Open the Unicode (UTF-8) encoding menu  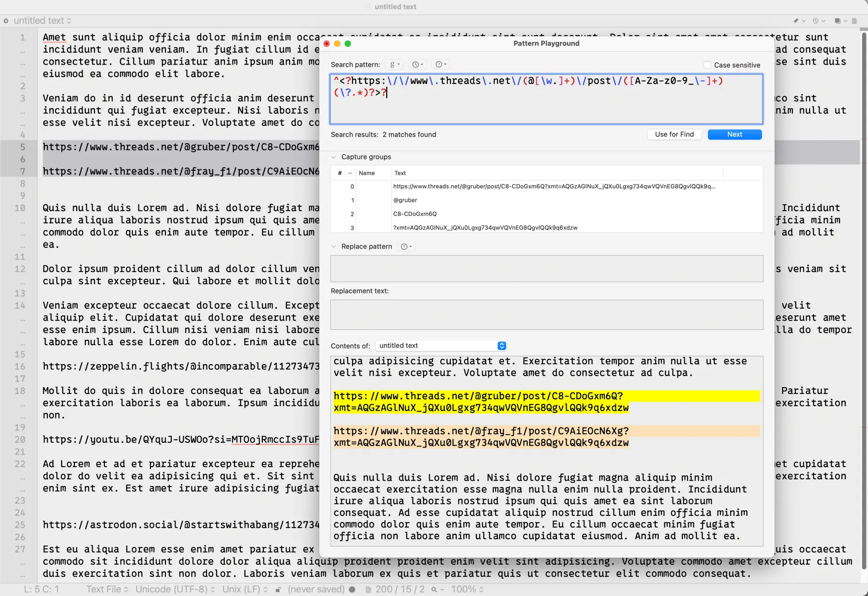tap(171, 589)
